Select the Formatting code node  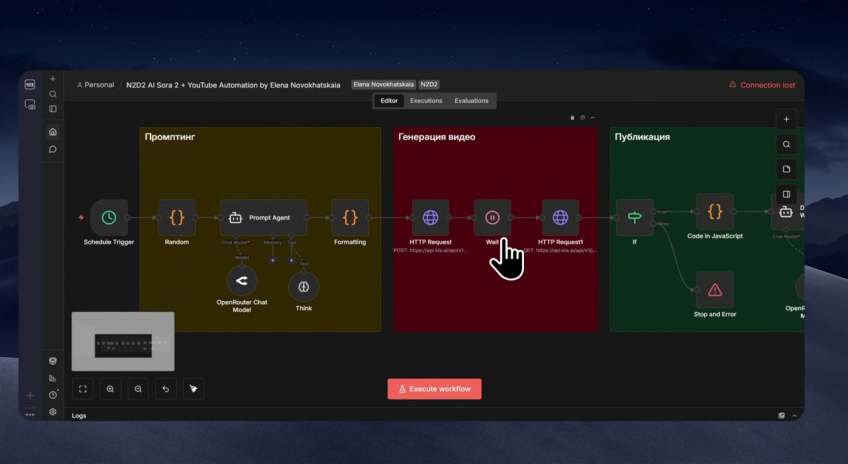point(350,217)
